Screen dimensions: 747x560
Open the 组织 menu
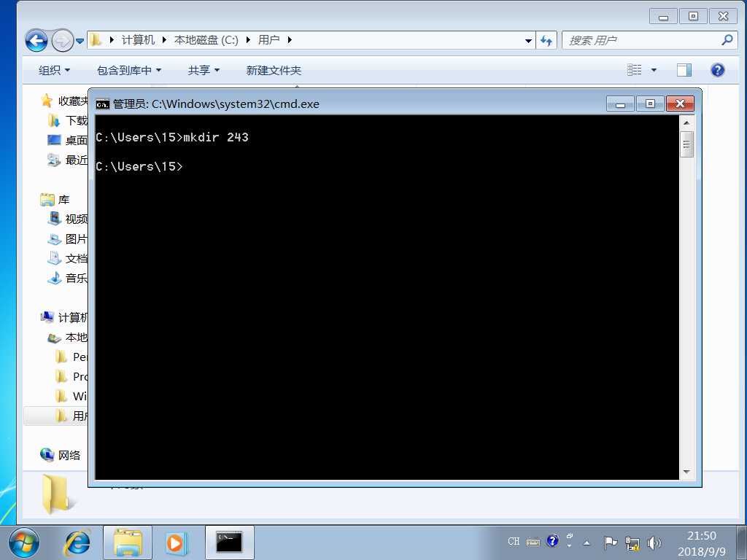(54, 71)
